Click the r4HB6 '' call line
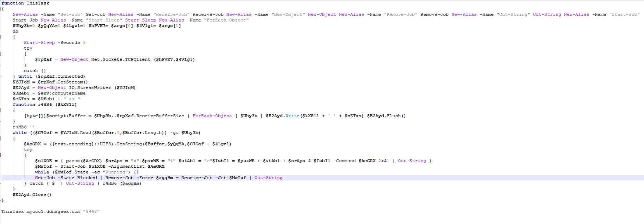The image size is (644, 224). [24, 127]
